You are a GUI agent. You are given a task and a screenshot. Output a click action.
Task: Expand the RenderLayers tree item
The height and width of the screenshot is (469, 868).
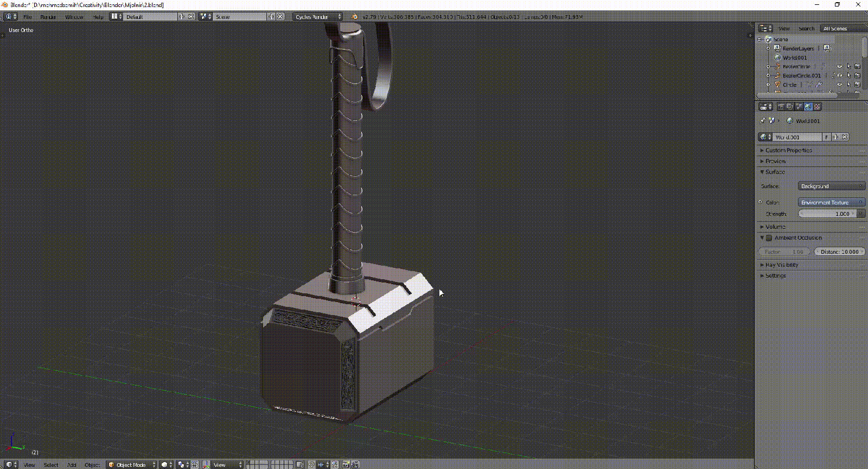tap(768, 48)
